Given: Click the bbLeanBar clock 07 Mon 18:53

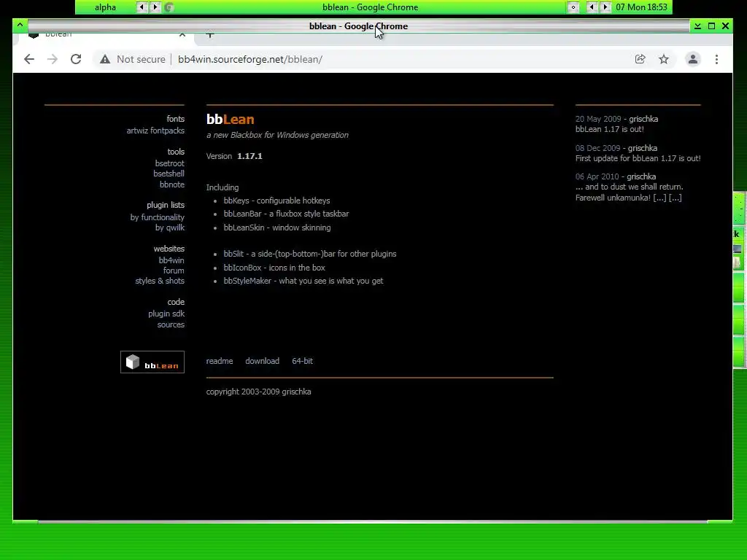Looking at the screenshot, I should point(641,7).
